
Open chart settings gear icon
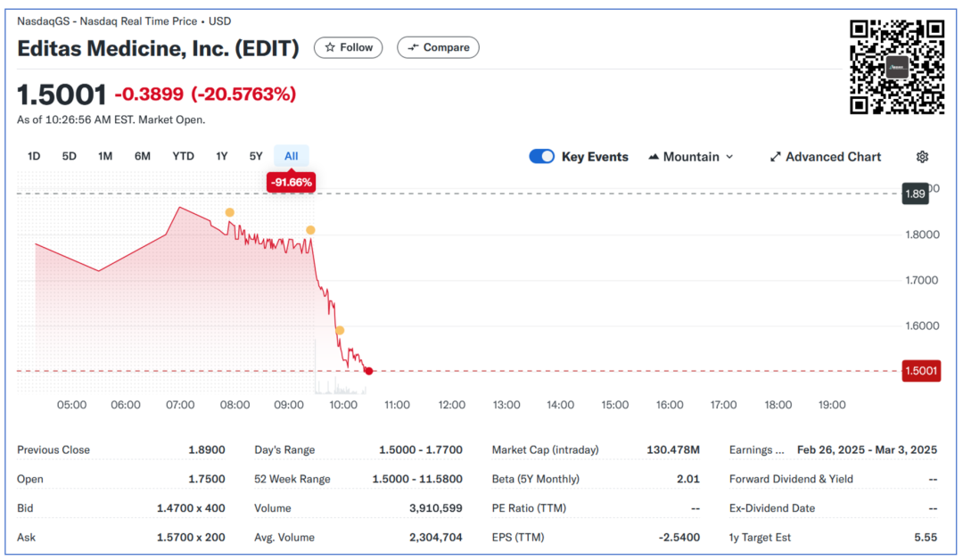(922, 157)
